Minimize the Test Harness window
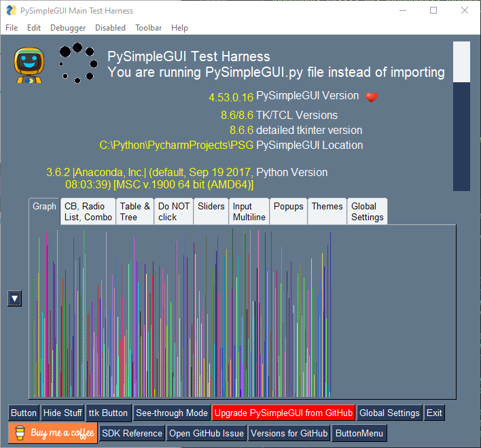This screenshot has width=481, height=448. [403, 10]
